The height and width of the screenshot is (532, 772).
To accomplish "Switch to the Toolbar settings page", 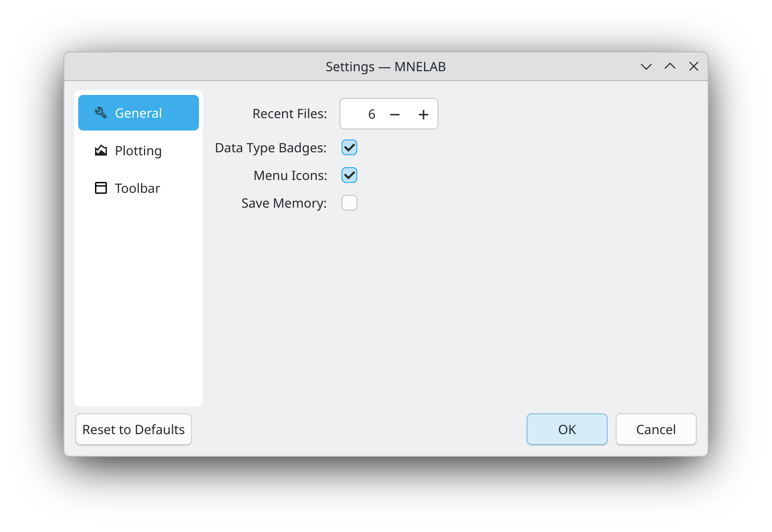I will coord(139,188).
